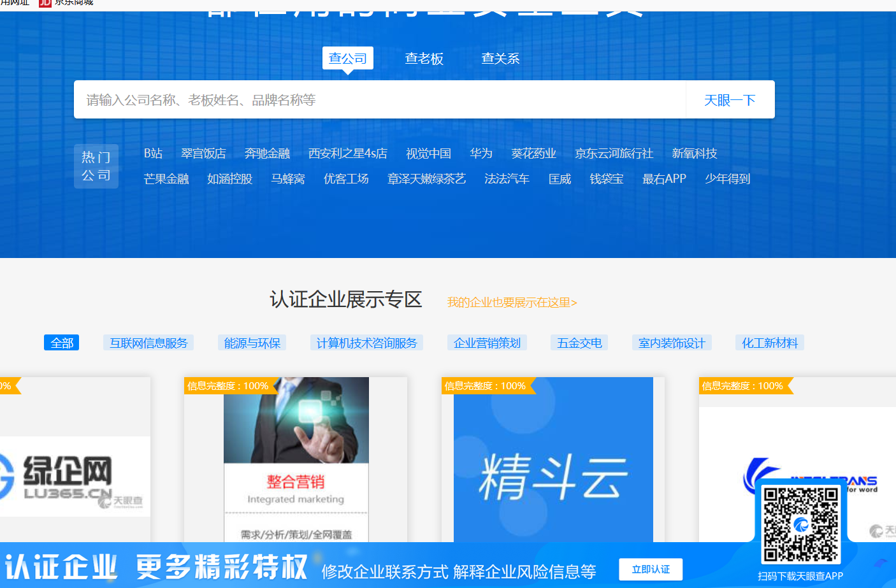Open hot company 马蜂窝
Viewport: 896px width, 588px height.
[288, 179]
